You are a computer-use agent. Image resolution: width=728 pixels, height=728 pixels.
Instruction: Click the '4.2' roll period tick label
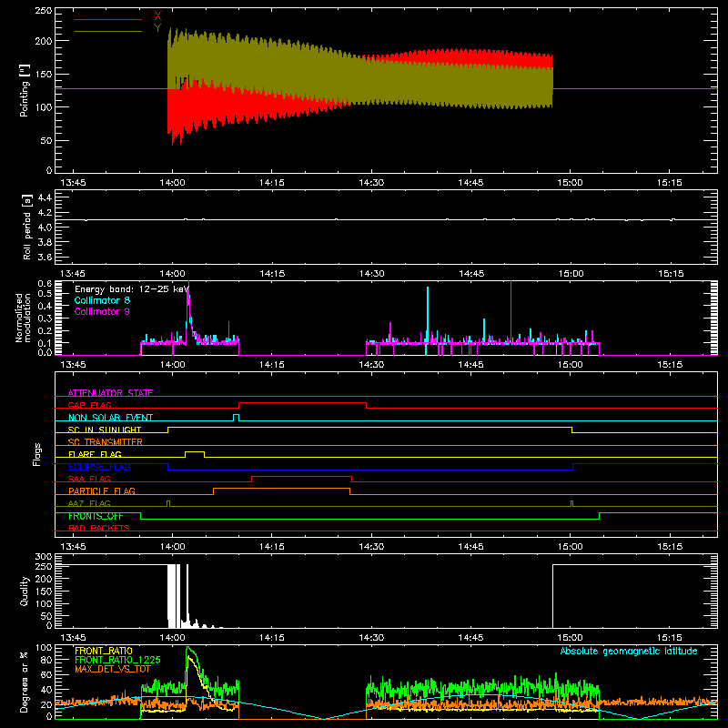point(44,213)
